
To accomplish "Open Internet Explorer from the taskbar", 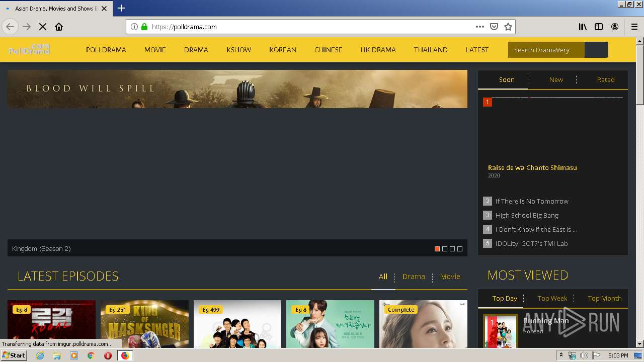I will point(40,355).
